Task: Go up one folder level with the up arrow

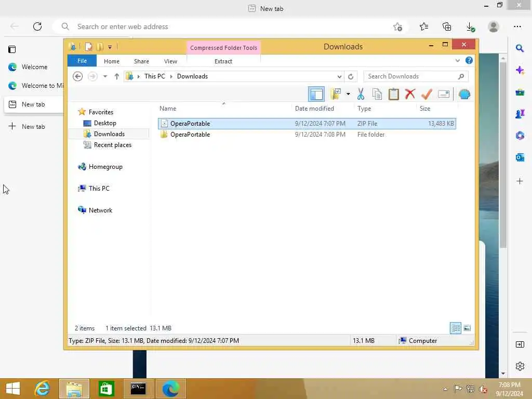Action: click(117, 76)
